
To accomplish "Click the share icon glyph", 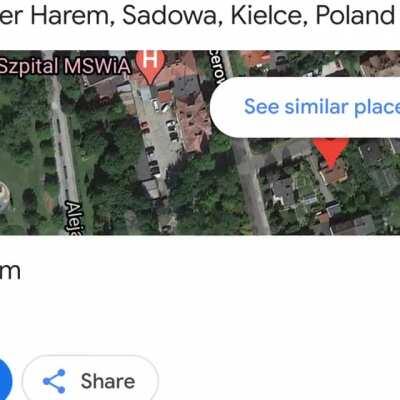I will [54, 381].
